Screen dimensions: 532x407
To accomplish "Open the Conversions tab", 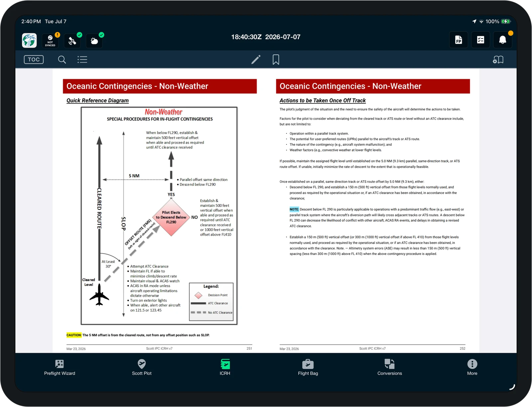I will pyautogui.click(x=390, y=367).
